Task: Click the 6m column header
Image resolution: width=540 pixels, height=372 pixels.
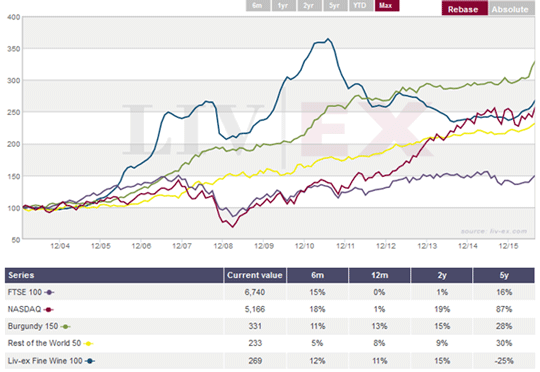Action: pos(317,275)
